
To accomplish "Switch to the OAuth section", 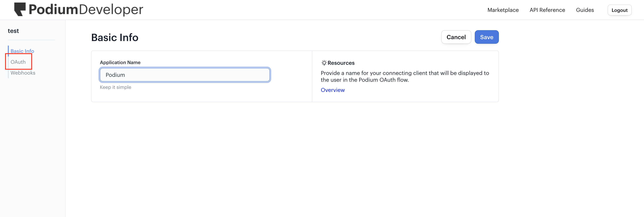I will [18, 62].
